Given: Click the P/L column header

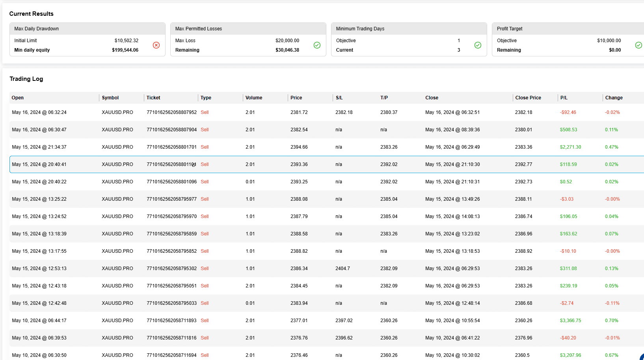Looking at the screenshot, I should pos(564,98).
